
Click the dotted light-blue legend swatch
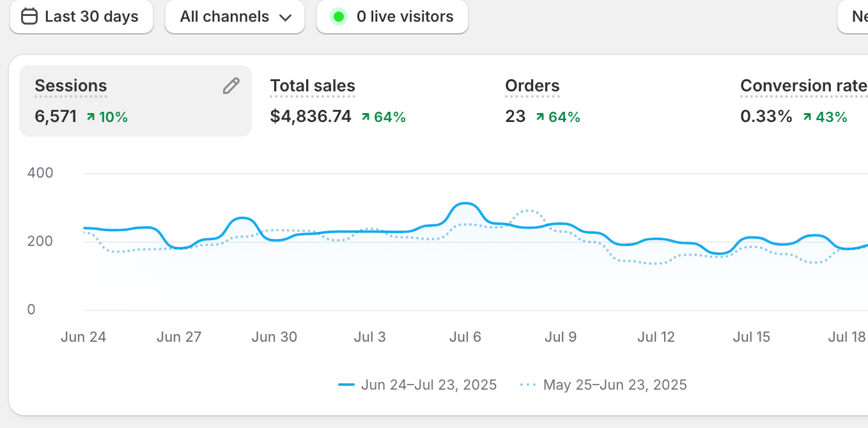coord(528,385)
